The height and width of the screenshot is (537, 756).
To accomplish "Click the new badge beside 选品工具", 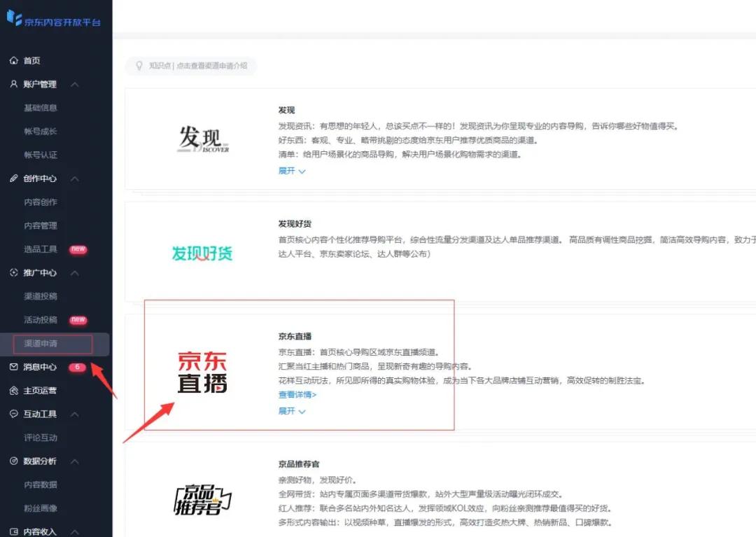I will 78,249.
